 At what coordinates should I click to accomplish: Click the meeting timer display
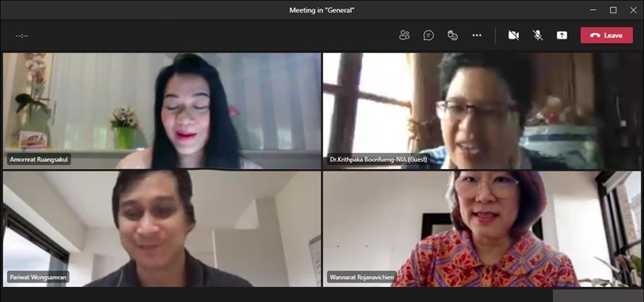[22, 36]
